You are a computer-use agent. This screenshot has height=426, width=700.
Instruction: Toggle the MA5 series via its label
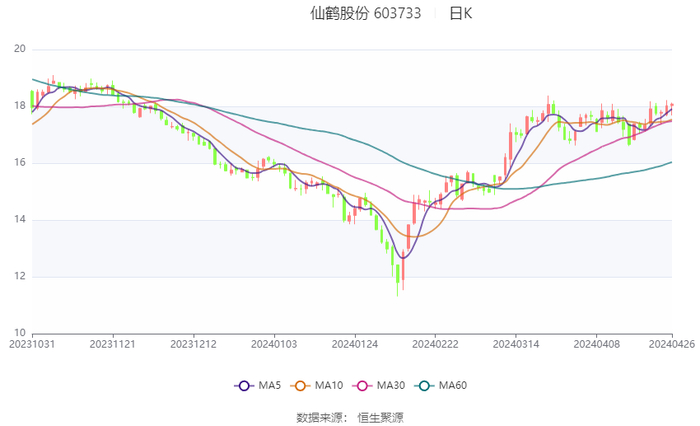click(x=270, y=385)
